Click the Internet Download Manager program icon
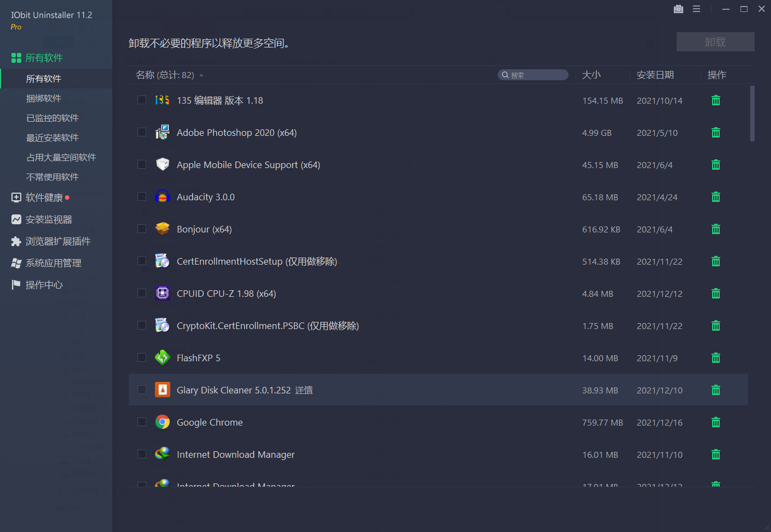The height and width of the screenshot is (532, 771). [x=162, y=455]
